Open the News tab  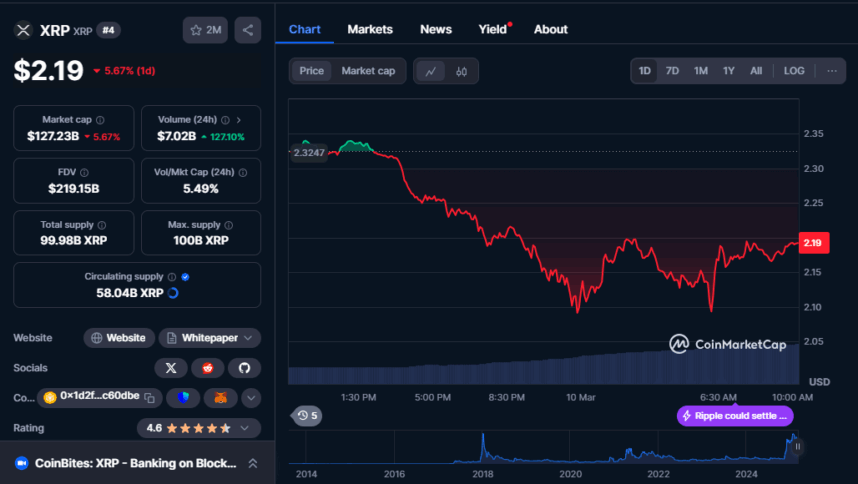coord(436,30)
